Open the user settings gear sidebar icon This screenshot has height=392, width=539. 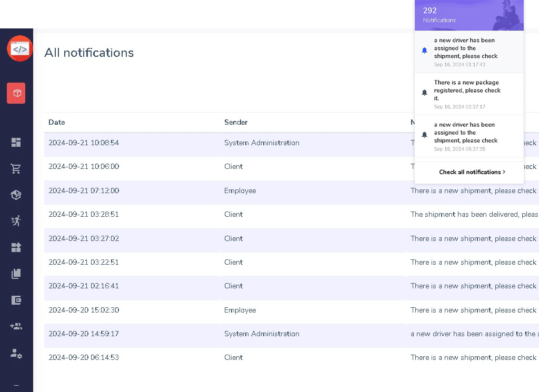click(x=16, y=354)
